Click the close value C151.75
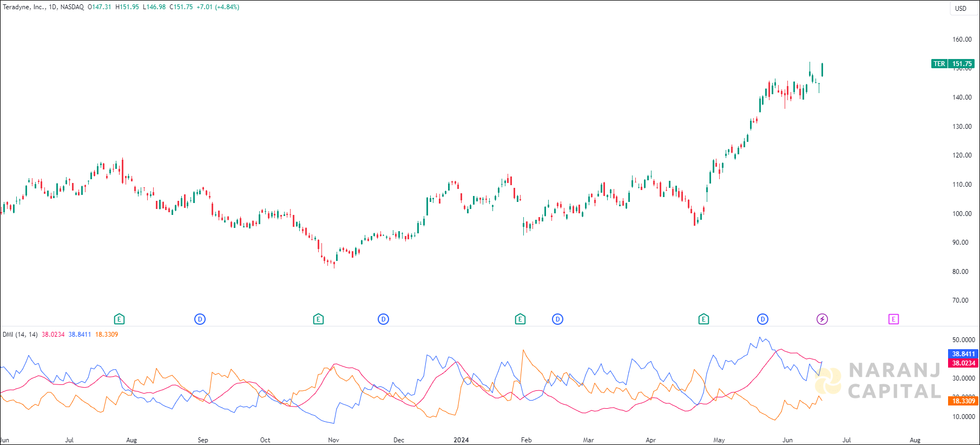 coord(181,7)
